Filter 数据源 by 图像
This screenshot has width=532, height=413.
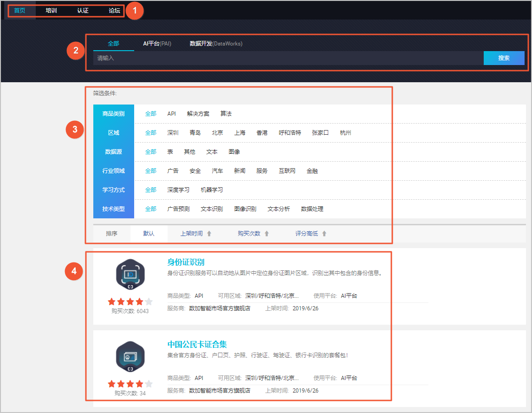pyautogui.click(x=234, y=152)
